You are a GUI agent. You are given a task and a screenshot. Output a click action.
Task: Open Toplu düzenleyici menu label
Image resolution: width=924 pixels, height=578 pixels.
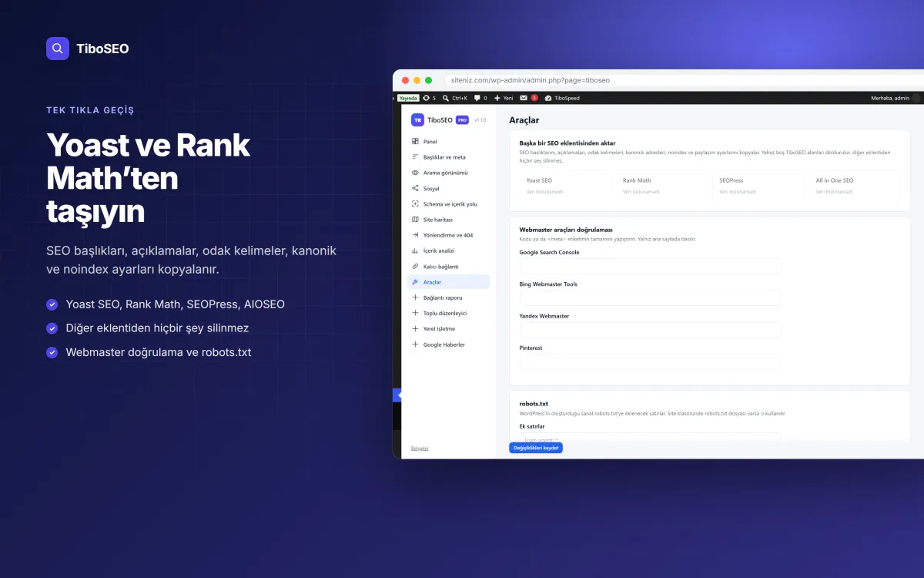pos(445,313)
